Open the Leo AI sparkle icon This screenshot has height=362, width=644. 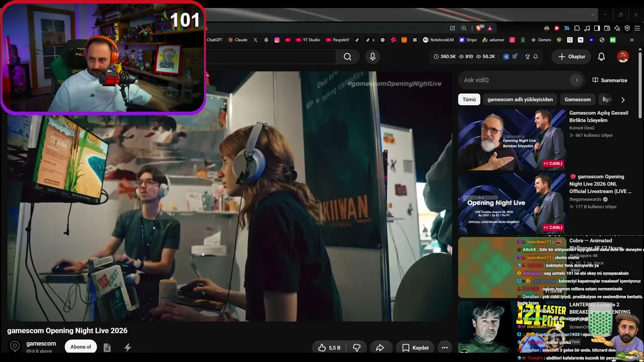coord(617,28)
